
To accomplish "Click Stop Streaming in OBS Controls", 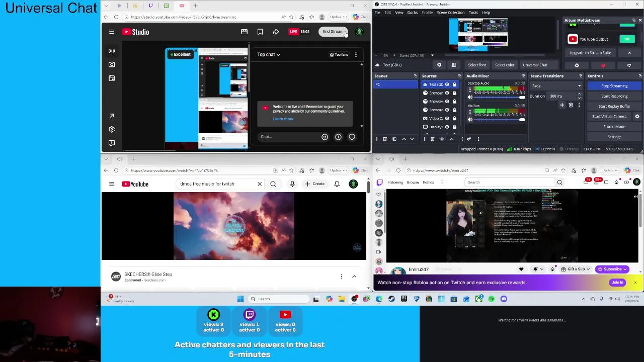I will click(614, 86).
